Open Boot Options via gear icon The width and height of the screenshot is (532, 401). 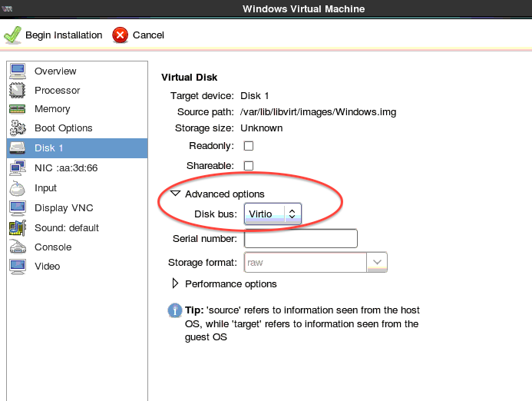click(x=18, y=128)
